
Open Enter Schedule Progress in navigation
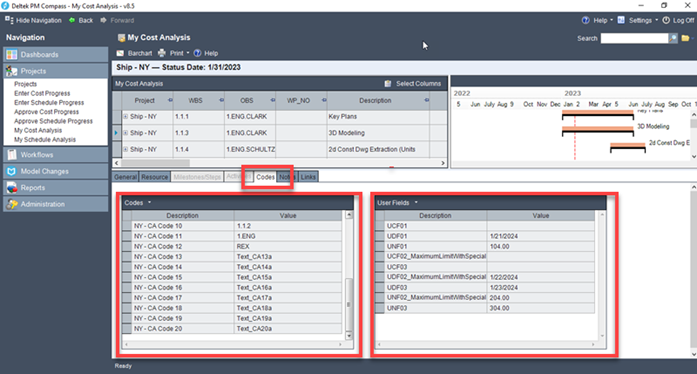(49, 103)
